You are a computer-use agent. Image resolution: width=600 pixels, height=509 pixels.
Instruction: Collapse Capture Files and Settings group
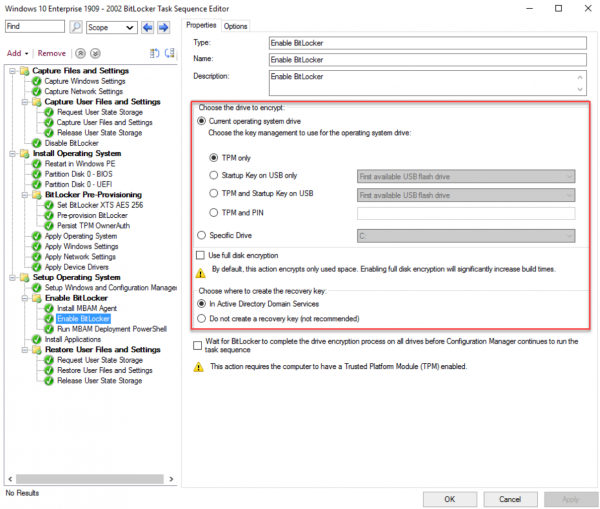click(13, 71)
